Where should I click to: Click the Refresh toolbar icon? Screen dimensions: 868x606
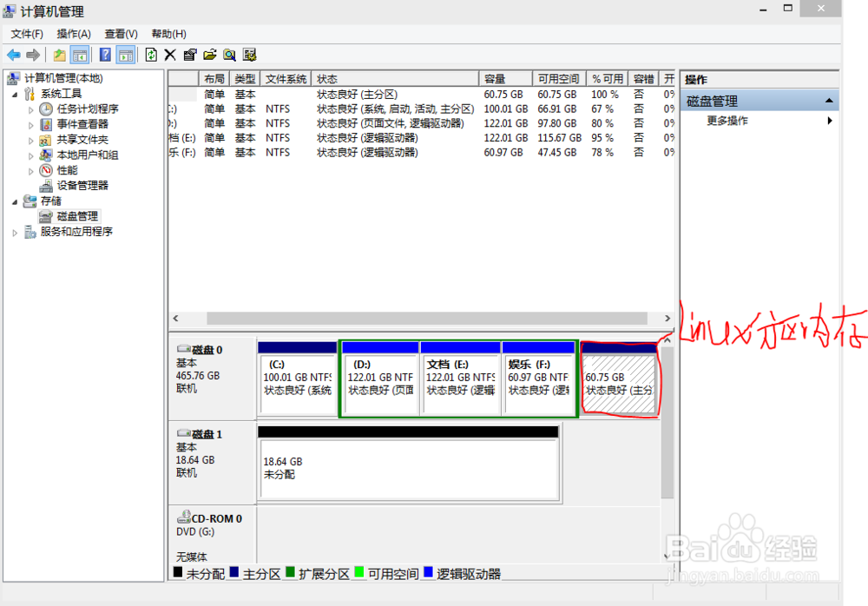click(151, 55)
